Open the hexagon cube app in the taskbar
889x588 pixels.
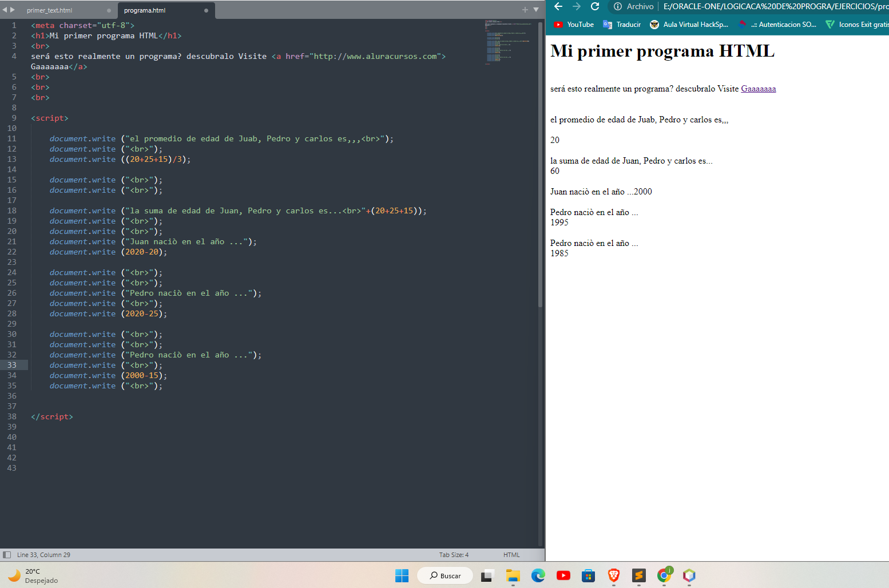click(x=689, y=575)
